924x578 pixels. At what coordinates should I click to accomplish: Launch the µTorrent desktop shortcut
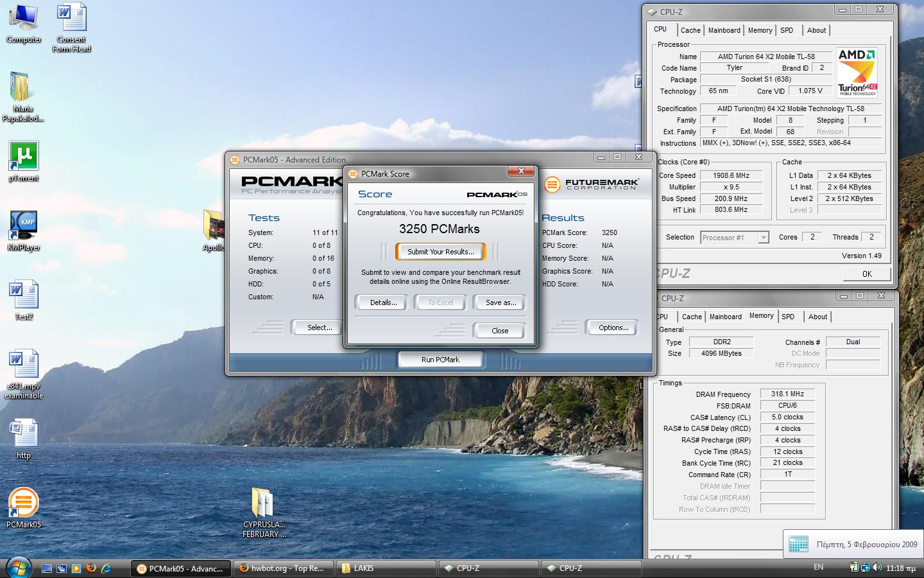pyautogui.click(x=23, y=161)
